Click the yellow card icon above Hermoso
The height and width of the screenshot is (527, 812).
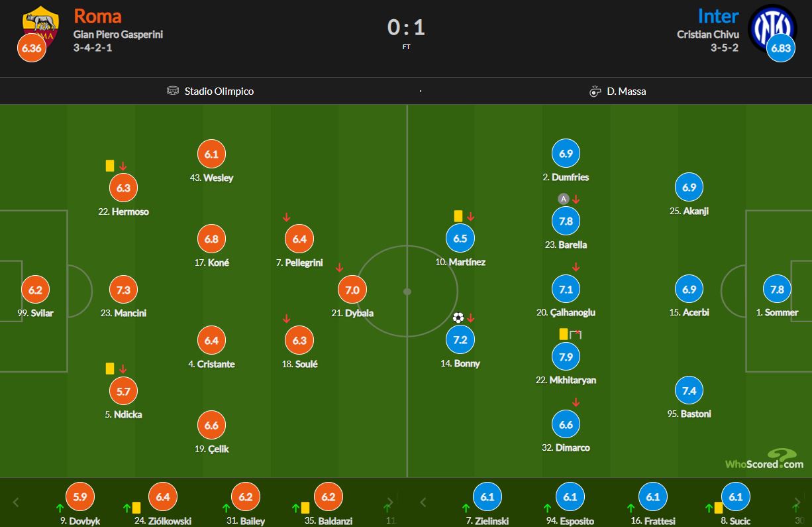(110, 166)
